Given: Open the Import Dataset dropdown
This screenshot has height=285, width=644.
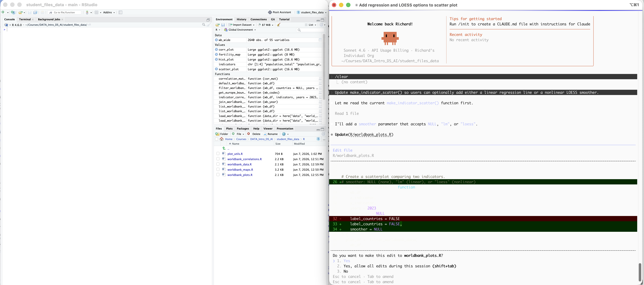Looking at the screenshot, I should [x=241, y=25].
